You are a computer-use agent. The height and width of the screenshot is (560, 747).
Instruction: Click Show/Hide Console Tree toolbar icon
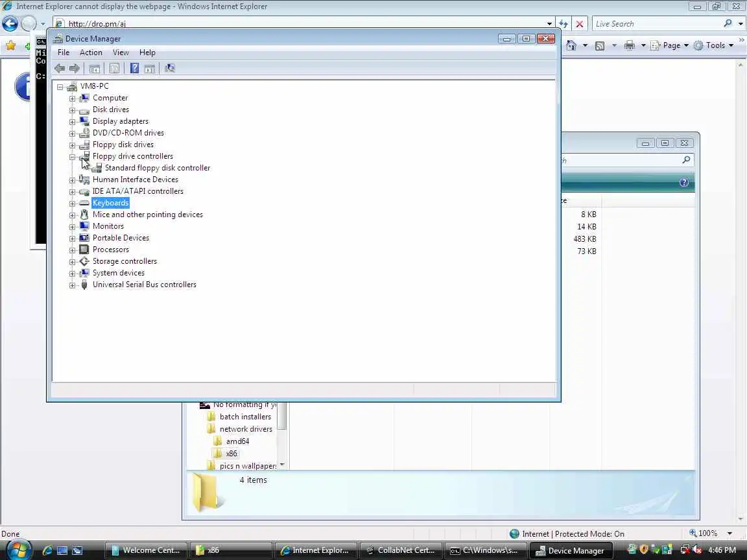[x=94, y=69]
